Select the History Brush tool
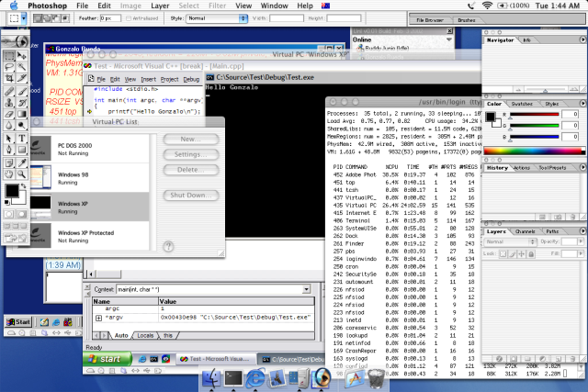Screen dimensions: 588x392 (22, 102)
